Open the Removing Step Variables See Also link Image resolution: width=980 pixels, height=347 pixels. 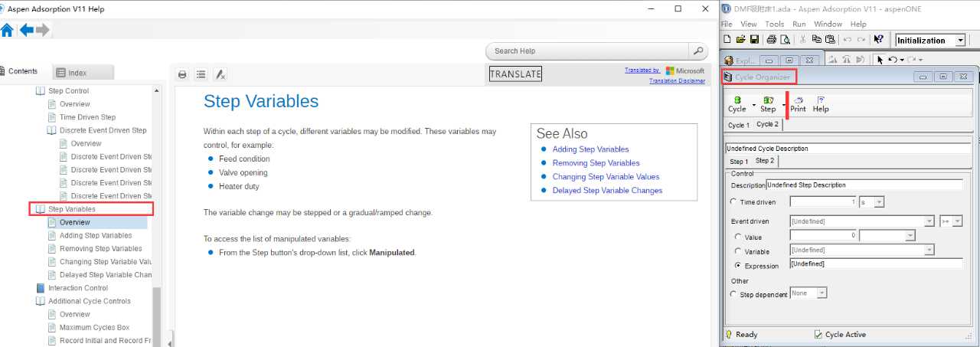(x=596, y=163)
